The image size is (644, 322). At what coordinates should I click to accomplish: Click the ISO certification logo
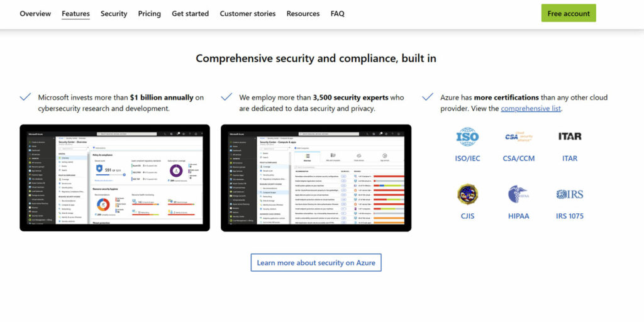467,136
